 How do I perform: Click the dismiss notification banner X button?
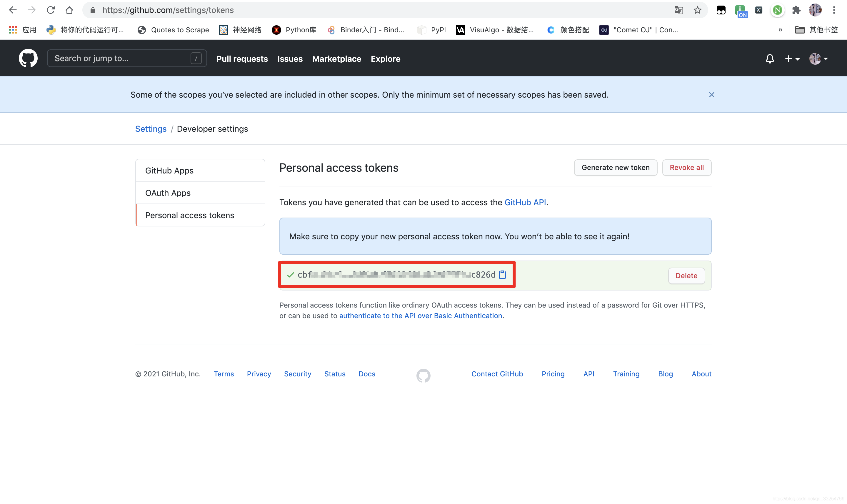(711, 95)
